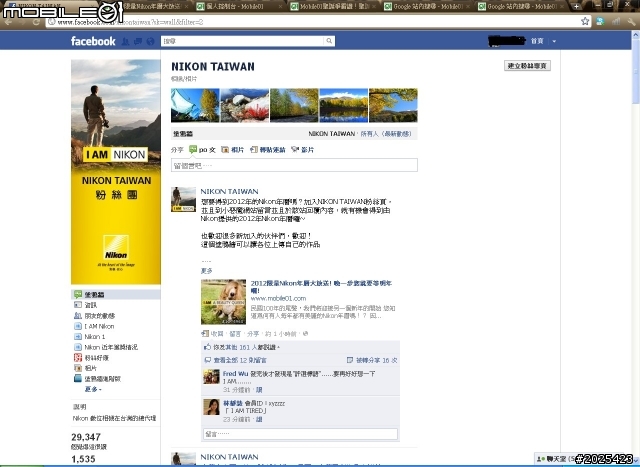Open the friend requests icon in the header

[126, 41]
